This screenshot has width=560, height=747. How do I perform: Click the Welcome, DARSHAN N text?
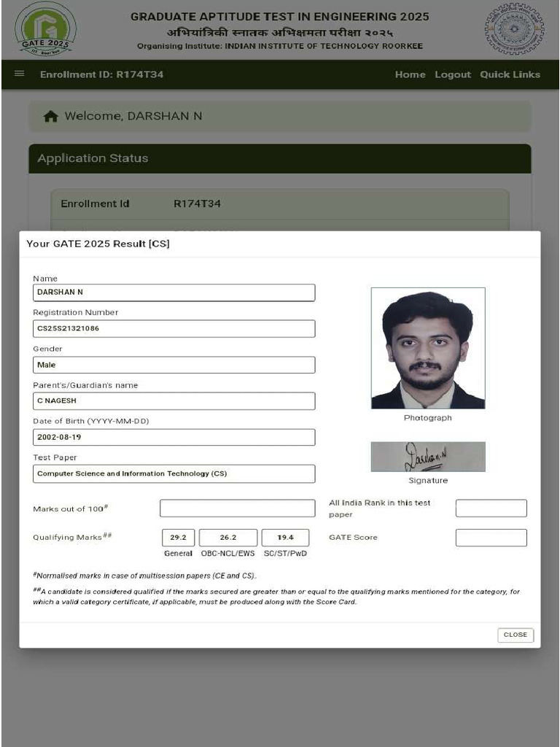[x=133, y=116]
